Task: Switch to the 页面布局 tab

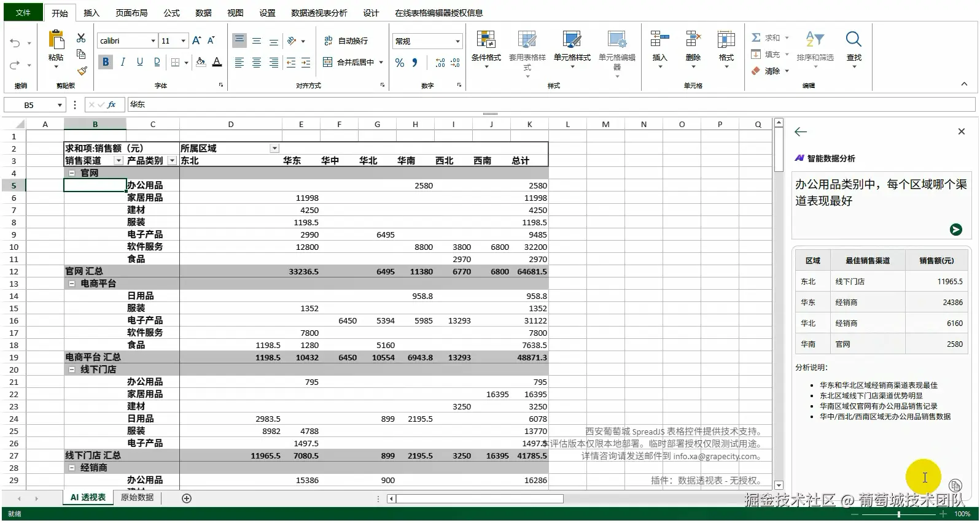Action: (131, 13)
